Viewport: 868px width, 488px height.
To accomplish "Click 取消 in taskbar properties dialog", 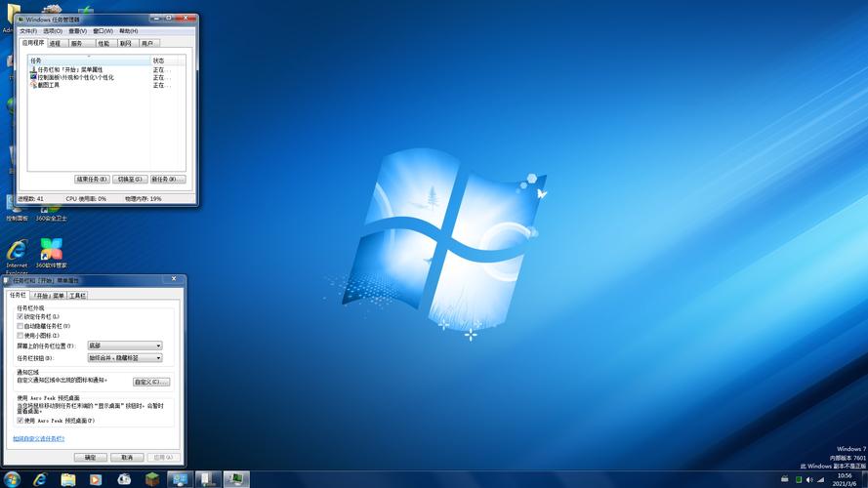I will [127, 457].
